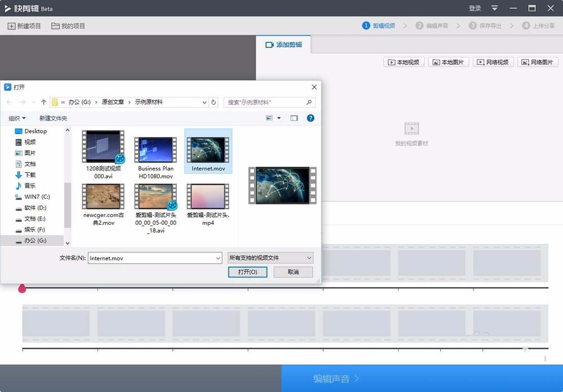Select 下载 (Downloads) in the sidebar
The image size is (563, 392).
[31, 175]
